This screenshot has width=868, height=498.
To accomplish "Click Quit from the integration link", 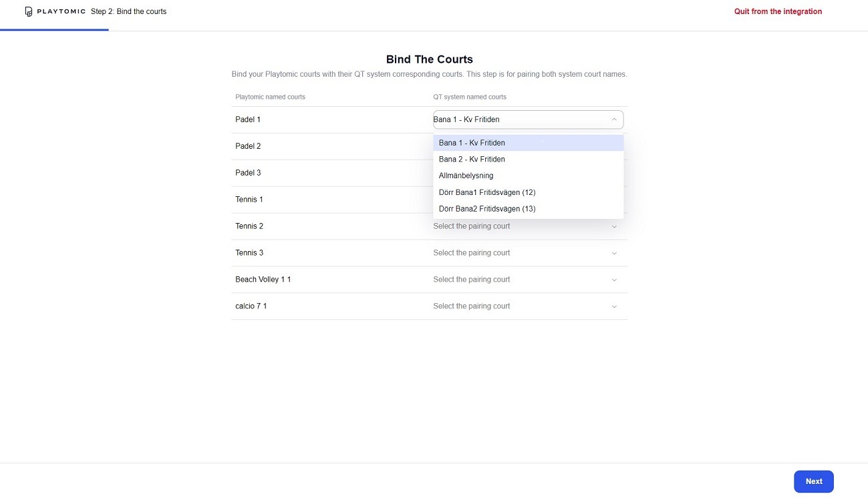I will 777,11.
